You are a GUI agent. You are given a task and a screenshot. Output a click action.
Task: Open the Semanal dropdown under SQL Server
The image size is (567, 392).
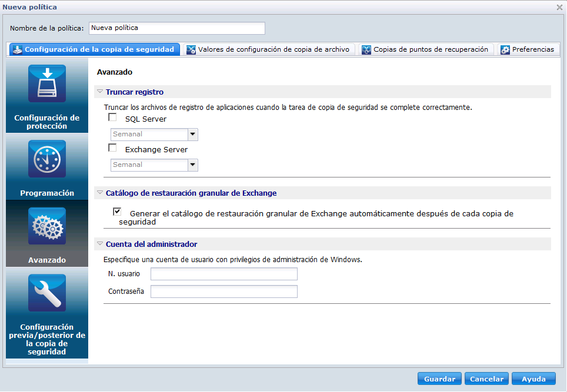(192, 135)
